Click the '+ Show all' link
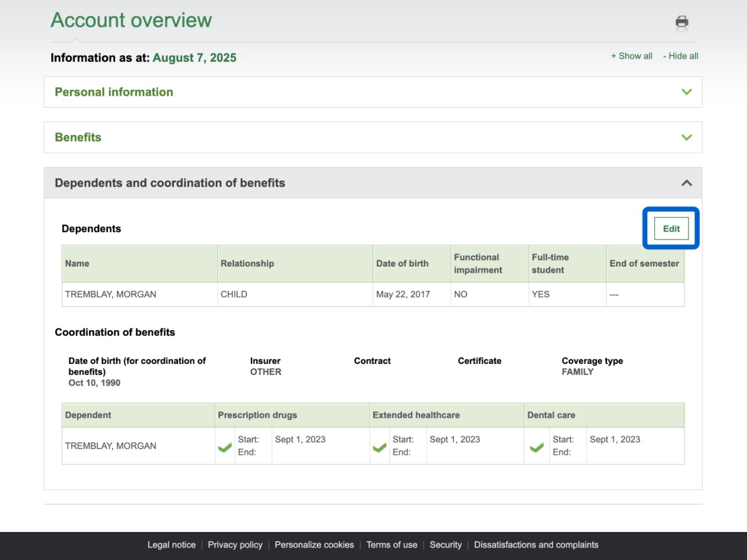This screenshot has height=560, width=747. point(631,56)
